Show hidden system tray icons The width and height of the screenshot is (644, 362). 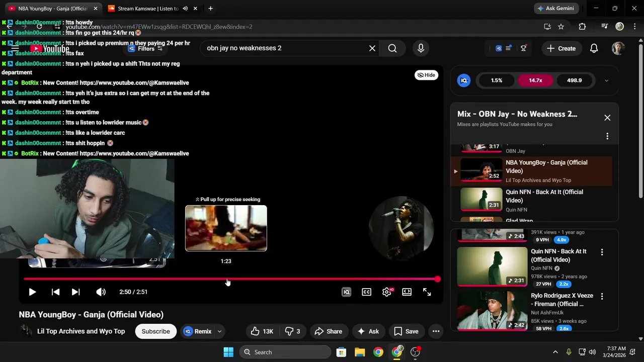[555, 352]
